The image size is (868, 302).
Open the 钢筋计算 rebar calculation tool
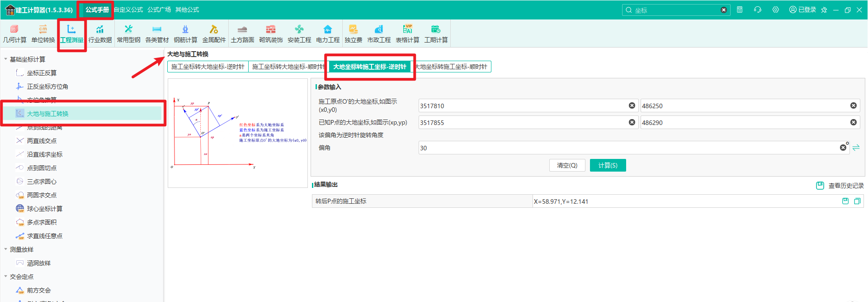tap(185, 34)
